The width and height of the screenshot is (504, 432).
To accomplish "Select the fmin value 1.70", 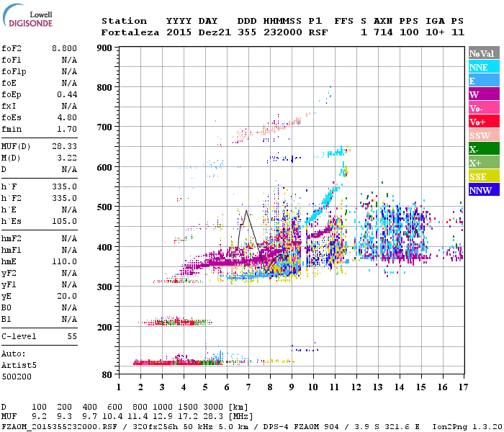I will point(67,129).
